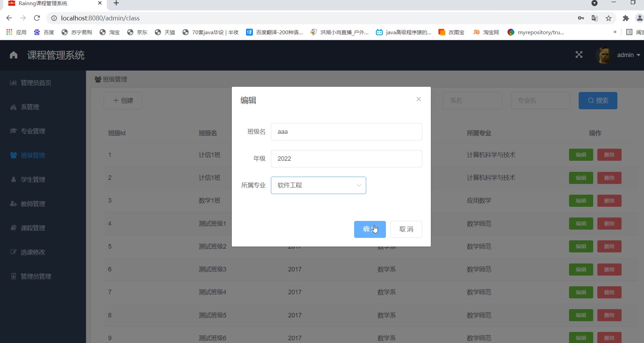Click the home icon in header

pyautogui.click(x=13, y=55)
